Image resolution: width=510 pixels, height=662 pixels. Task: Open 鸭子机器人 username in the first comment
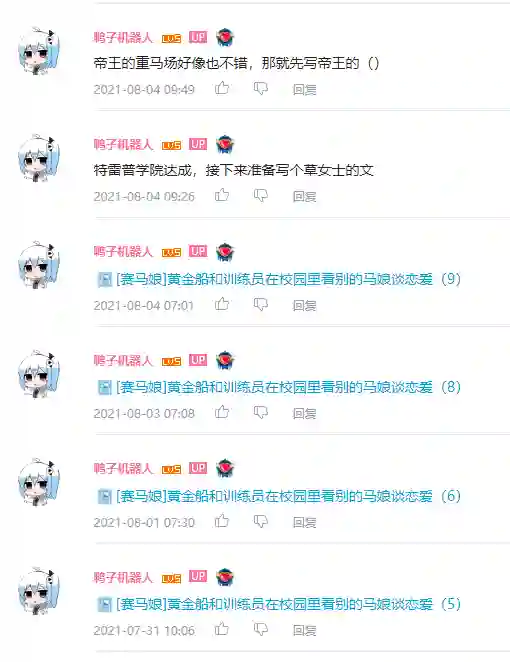123,38
